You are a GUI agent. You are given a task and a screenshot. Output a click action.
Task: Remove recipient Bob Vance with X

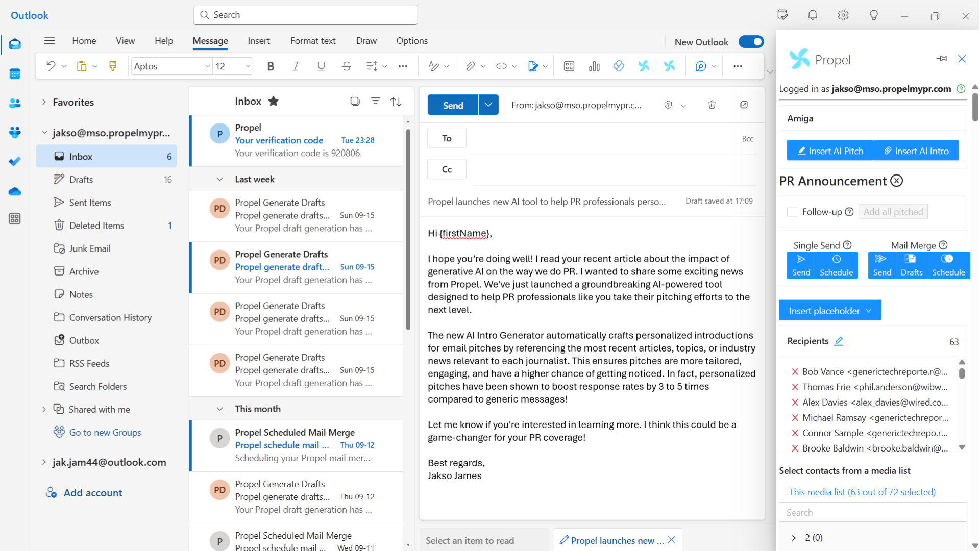coord(795,372)
